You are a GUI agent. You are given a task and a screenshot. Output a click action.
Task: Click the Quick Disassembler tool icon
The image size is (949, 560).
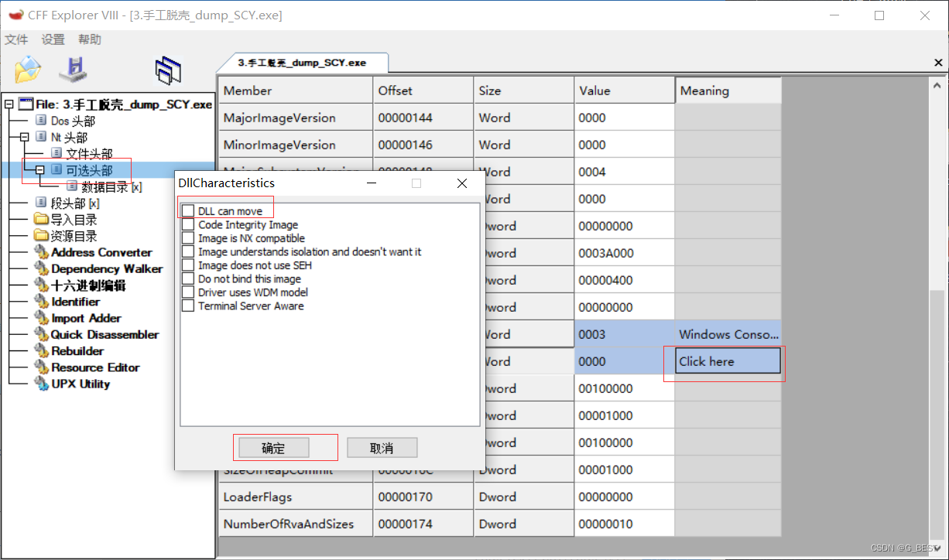[42, 334]
